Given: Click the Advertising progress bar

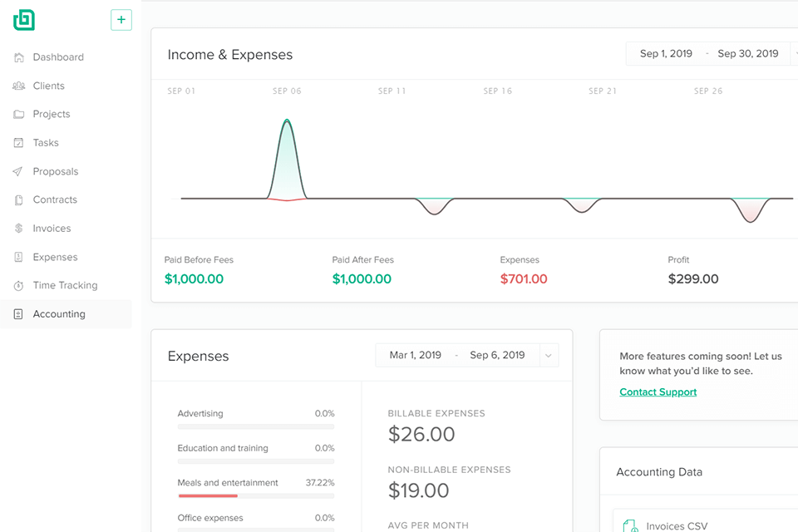Looking at the screenshot, I should [x=256, y=426].
